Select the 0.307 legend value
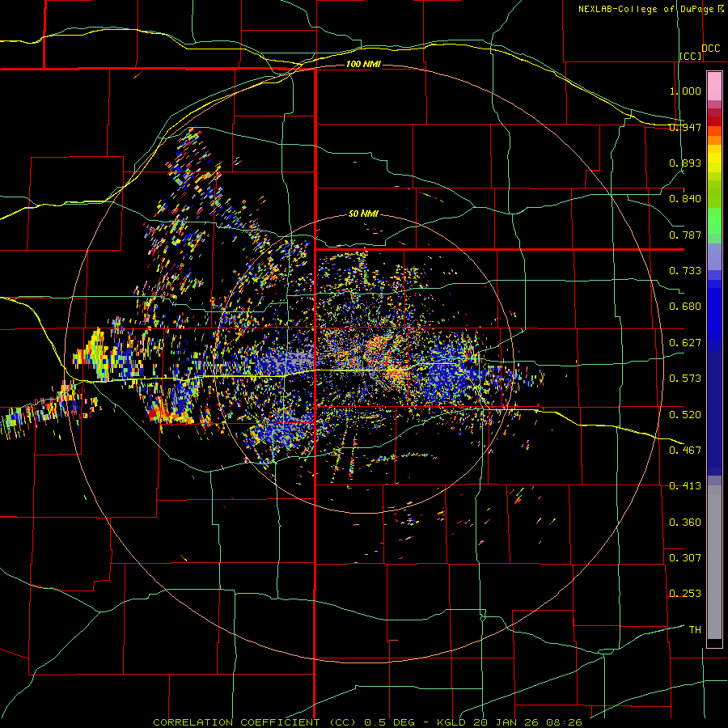Image resolution: width=728 pixels, height=728 pixels. coord(685,558)
